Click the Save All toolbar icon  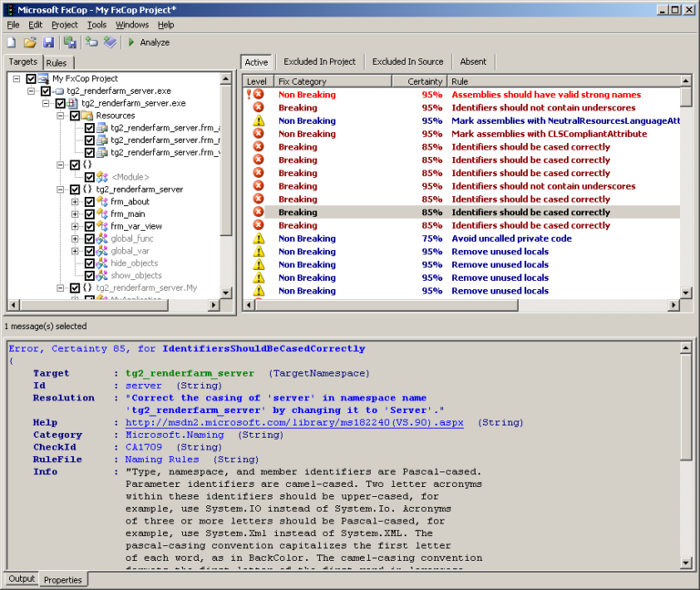(69, 43)
